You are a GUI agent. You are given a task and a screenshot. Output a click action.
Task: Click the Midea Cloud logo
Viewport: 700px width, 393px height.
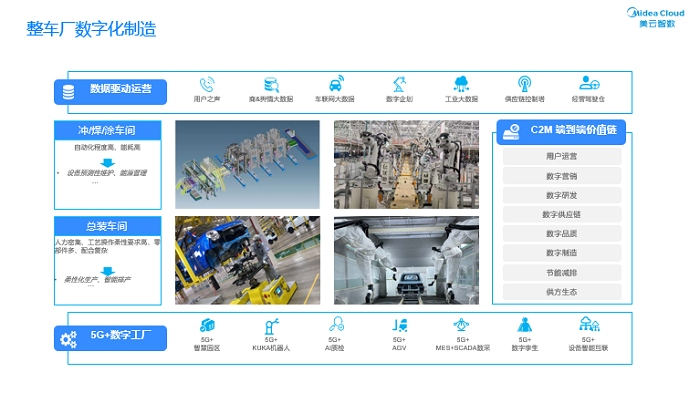pyautogui.click(x=656, y=18)
